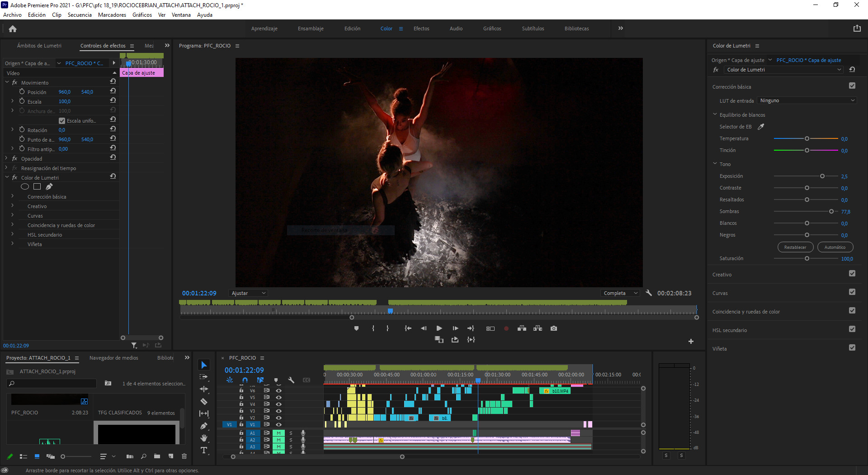Click timeline settings wrench icon

pos(291,380)
